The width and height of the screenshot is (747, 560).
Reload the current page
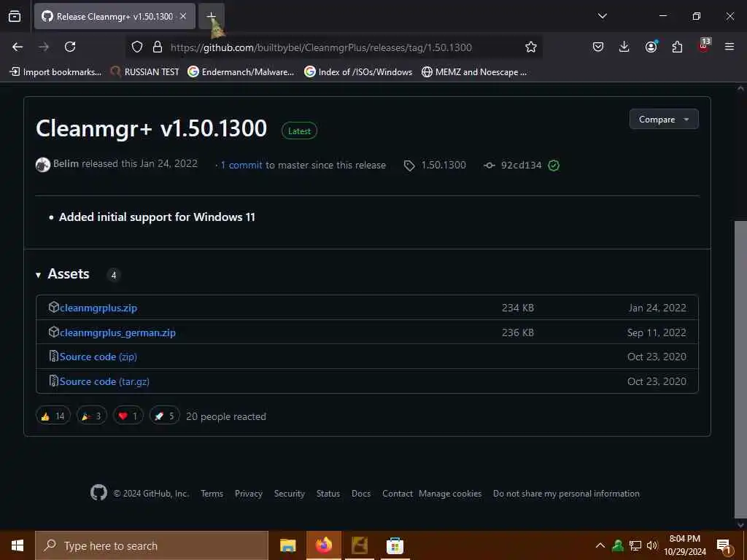70,47
